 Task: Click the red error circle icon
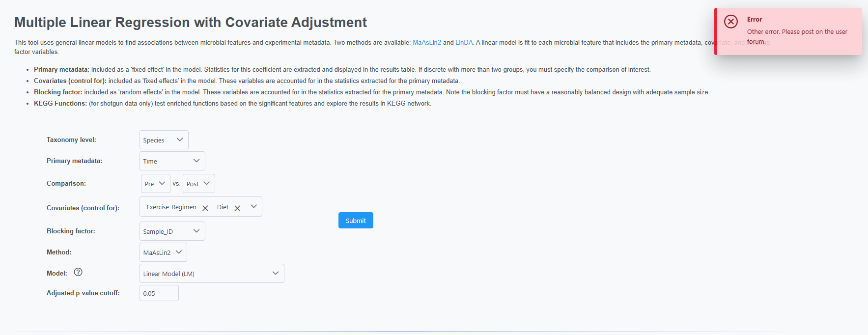click(x=731, y=22)
